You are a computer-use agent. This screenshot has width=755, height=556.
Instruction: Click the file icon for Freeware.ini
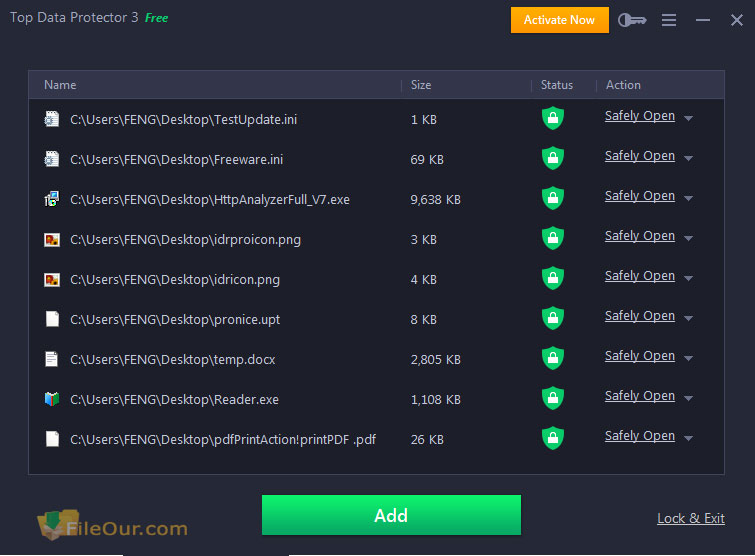coord(52,159)
